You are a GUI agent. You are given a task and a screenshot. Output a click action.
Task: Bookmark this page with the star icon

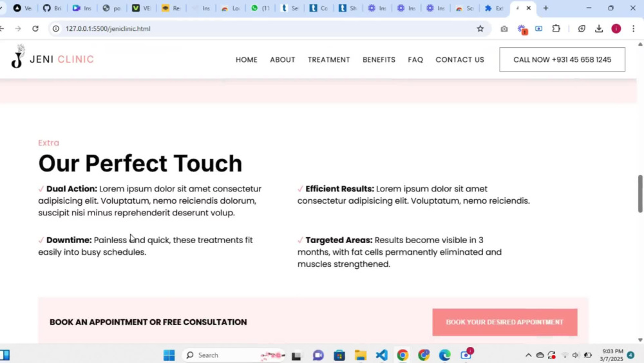point(480,29)
